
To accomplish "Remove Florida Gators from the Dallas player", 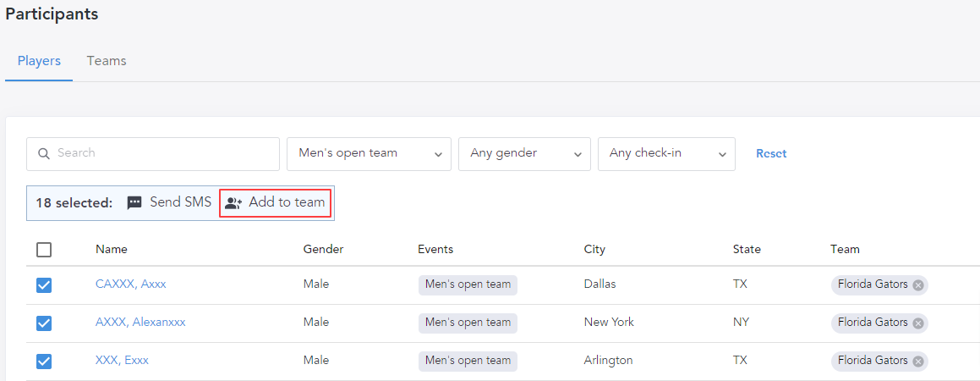I will (x=917, y=285).
